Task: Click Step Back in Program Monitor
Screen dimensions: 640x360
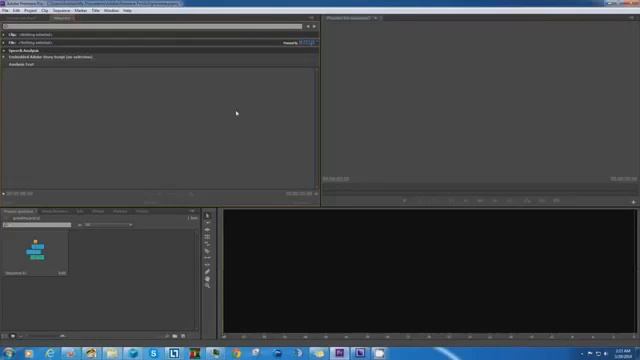Action: [x=466, y=201]
